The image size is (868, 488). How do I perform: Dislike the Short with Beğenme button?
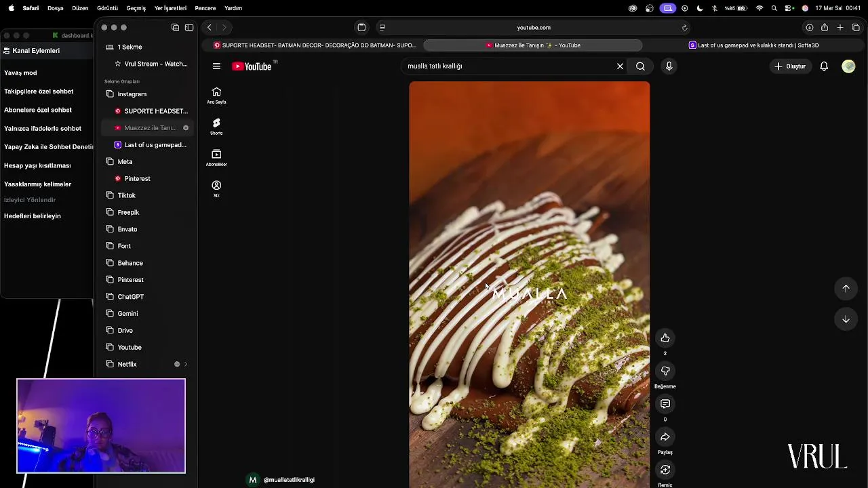tap(665, 371)
